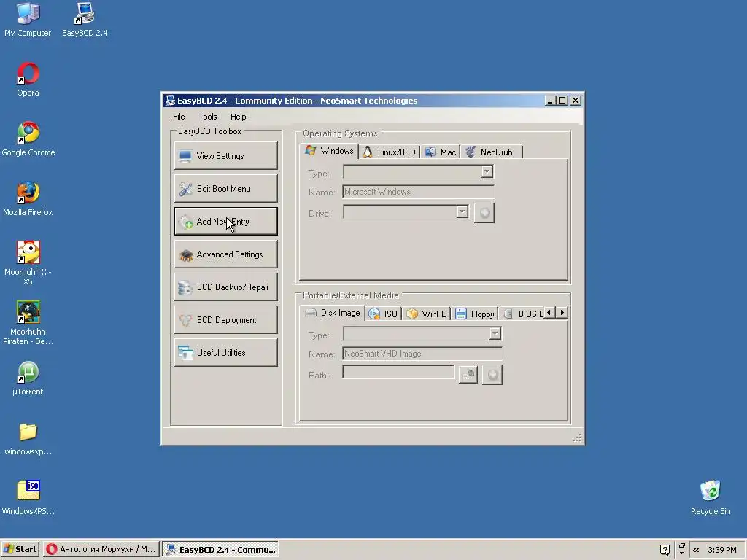Switch to the NeoGrub tab
Viewport: 747px width, 560px height.
pos(491,152)
